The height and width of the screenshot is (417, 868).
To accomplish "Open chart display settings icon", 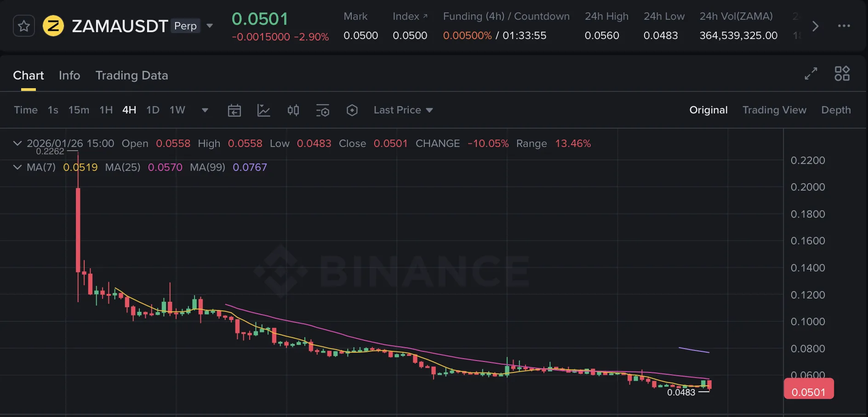I will coord(323,110).
